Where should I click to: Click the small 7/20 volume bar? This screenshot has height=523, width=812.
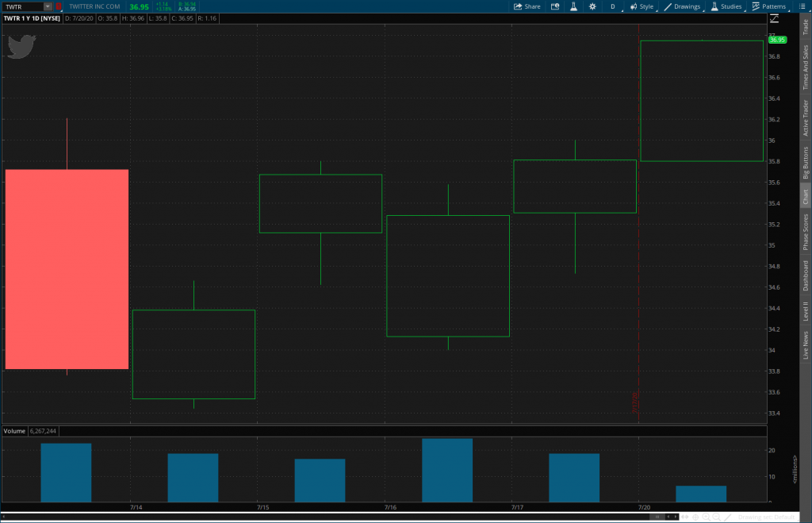pyautogui.click(x=701, y=494)
